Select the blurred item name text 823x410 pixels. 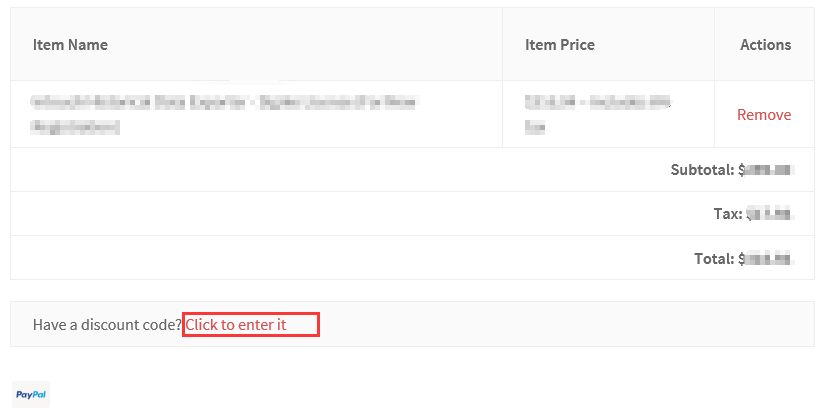pos(224,114)
